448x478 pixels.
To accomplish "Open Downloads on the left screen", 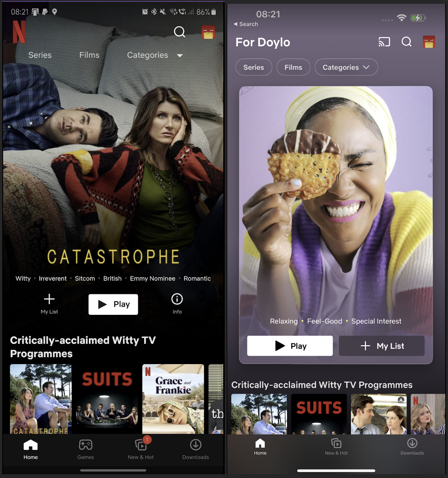I will [x=196, y=450].
